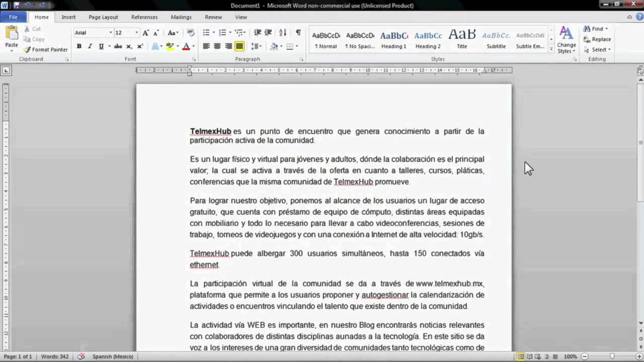Toggle Underline formatting
644x362 pixels.
pos(101,46)
